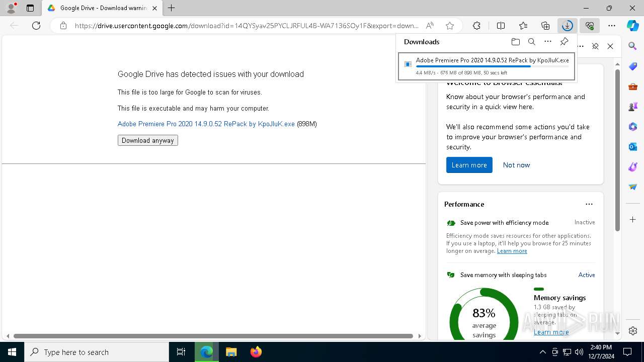This screenshot has height=362, width=644.
Task: Close the Browser essentials pane
Action: click(610, 46)
